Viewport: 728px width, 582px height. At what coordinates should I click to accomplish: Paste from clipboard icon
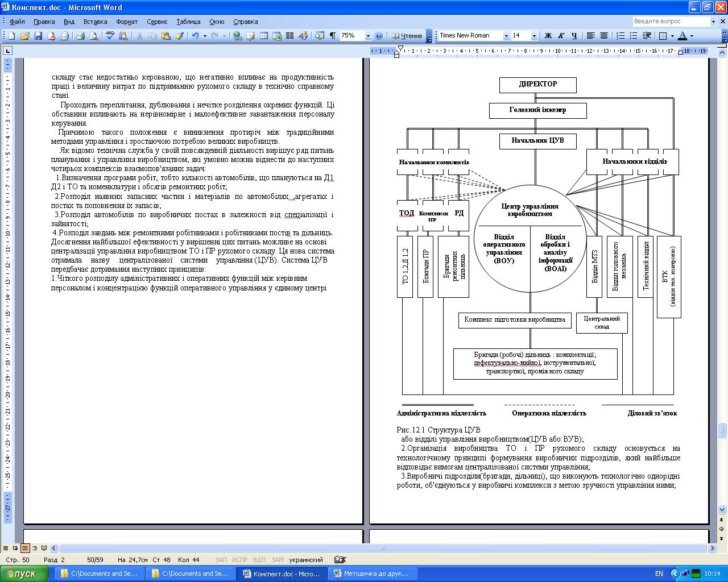pyautogui.click(x=166, y=36)
